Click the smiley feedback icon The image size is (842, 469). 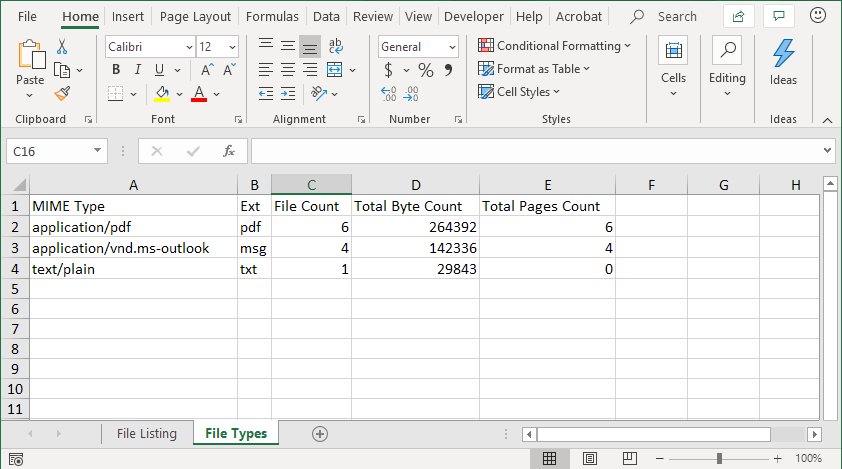coord(818,16)
